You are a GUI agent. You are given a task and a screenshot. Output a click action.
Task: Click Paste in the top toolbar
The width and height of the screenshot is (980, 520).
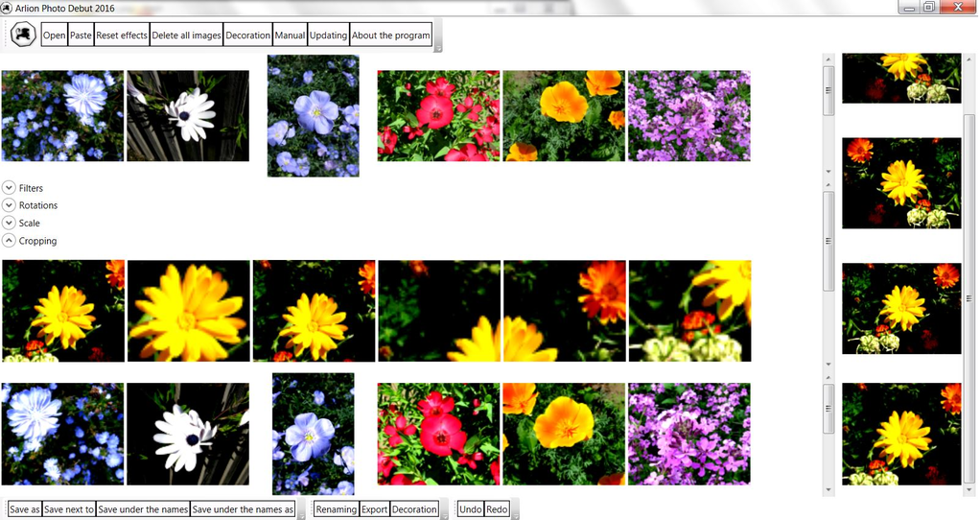81,35
